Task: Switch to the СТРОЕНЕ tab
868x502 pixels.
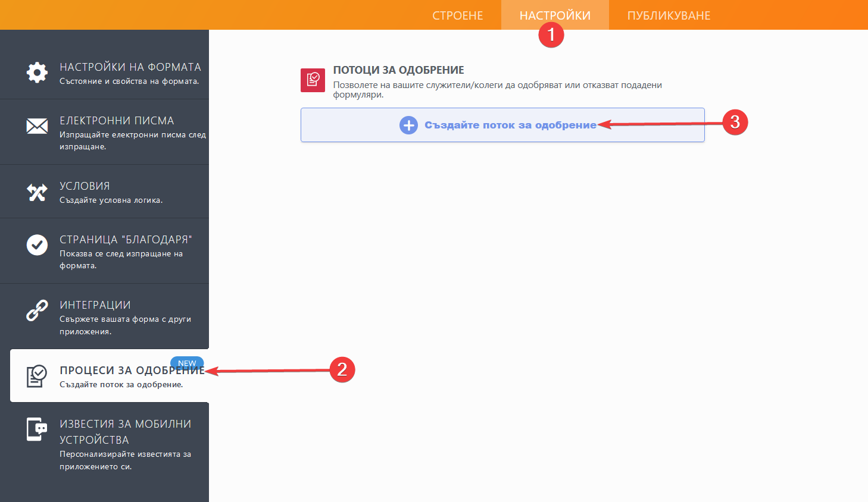Action: [x=457, y=15]
